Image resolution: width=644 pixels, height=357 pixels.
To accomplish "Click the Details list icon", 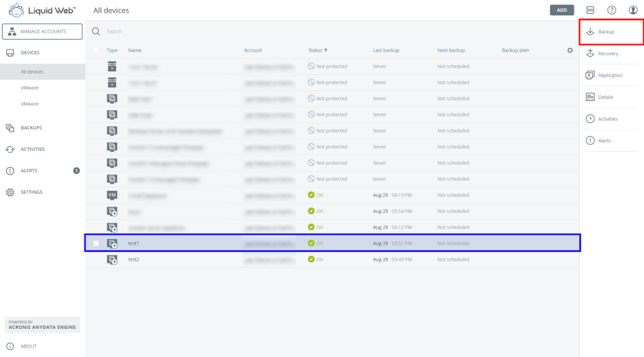I will click(590, 97).
